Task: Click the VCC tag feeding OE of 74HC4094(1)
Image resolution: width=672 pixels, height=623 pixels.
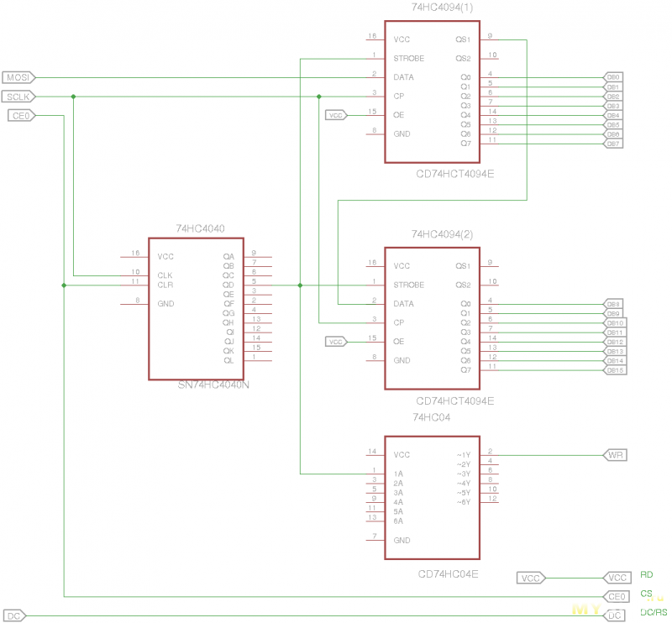Action: [x=336, y=115]
